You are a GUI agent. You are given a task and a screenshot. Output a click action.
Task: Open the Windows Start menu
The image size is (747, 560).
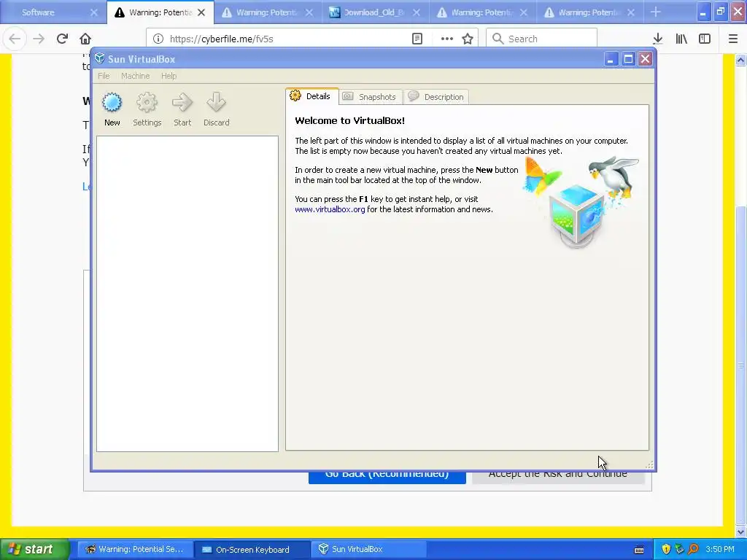click(x=34, y=549)
